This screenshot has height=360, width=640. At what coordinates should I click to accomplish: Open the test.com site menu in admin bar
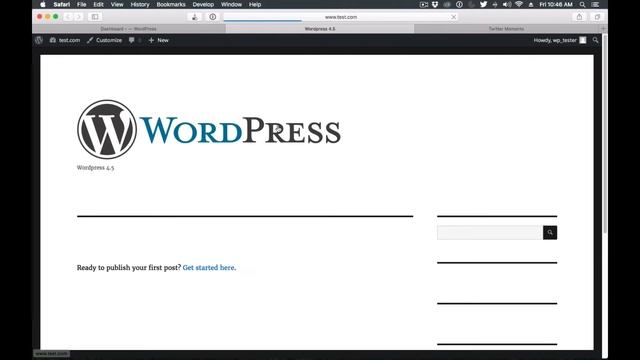[x=65, y=40]
